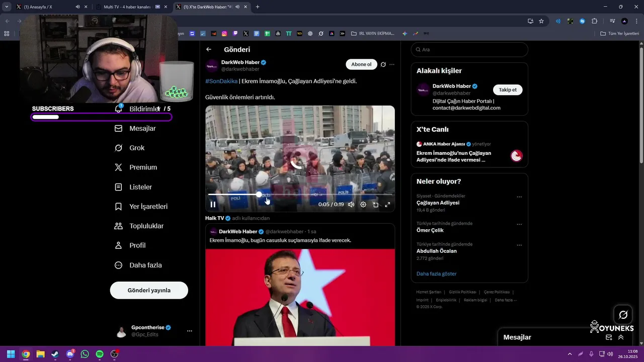Open the Chrome three-dot menu
Screen dimensions: 644x362
636,21
